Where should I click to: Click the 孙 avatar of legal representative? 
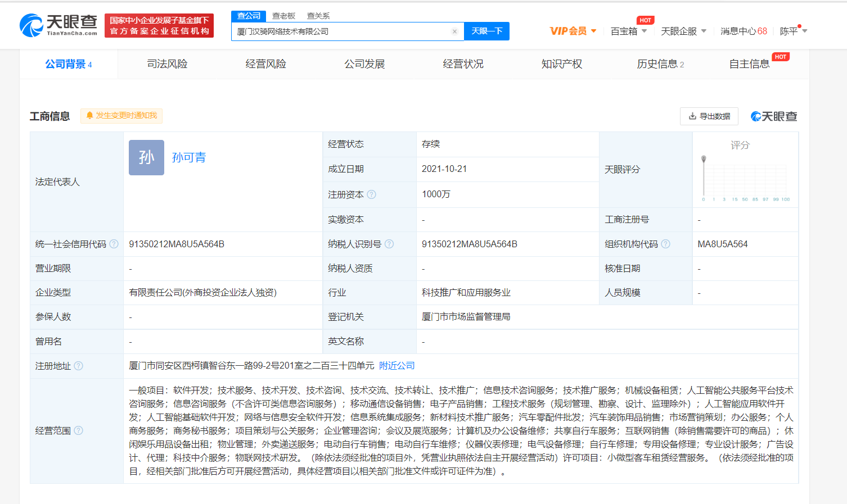[146, 157]
